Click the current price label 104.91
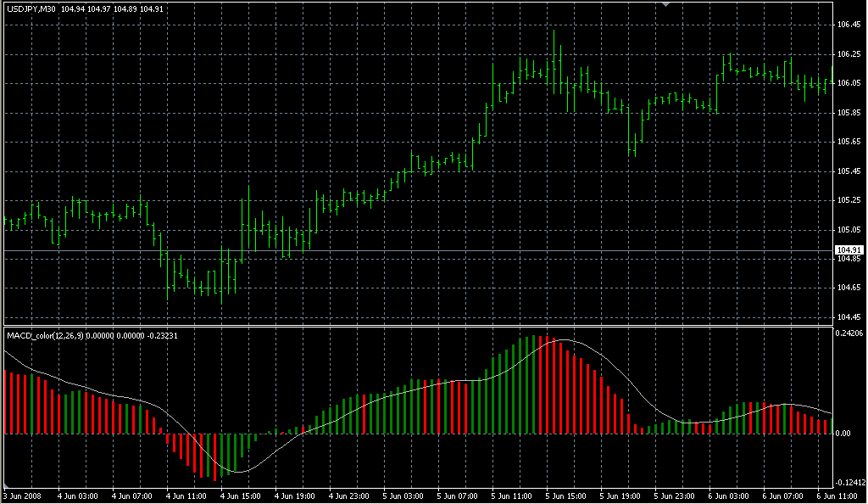Image resolution: width=868 pixels, height=504 pixels. pyautogui.click(x=849, y=249)
